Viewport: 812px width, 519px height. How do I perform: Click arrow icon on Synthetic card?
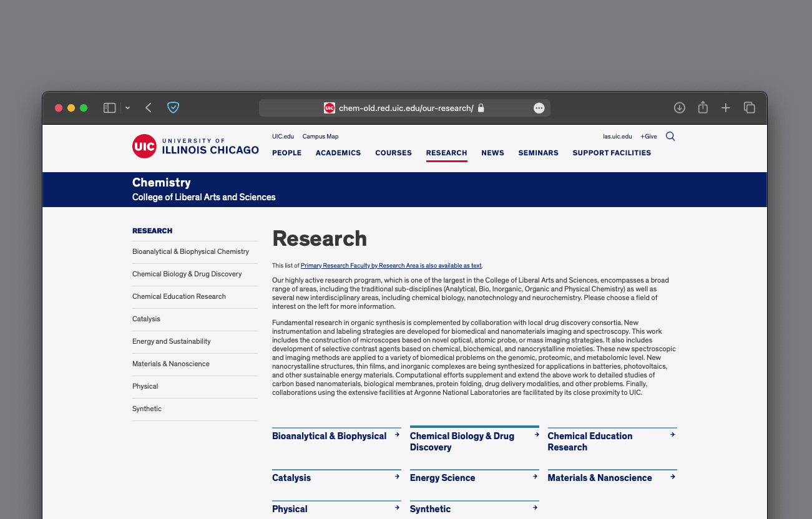536,508
